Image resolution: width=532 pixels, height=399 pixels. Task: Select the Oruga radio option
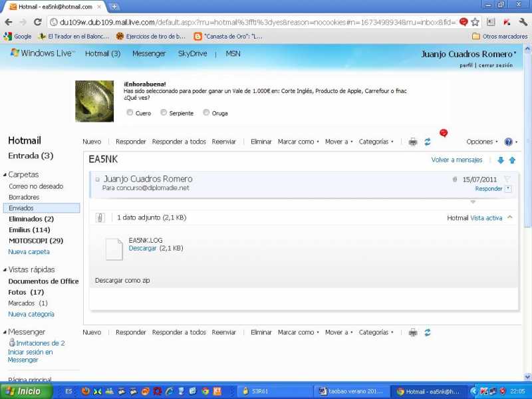pos(206,112)
